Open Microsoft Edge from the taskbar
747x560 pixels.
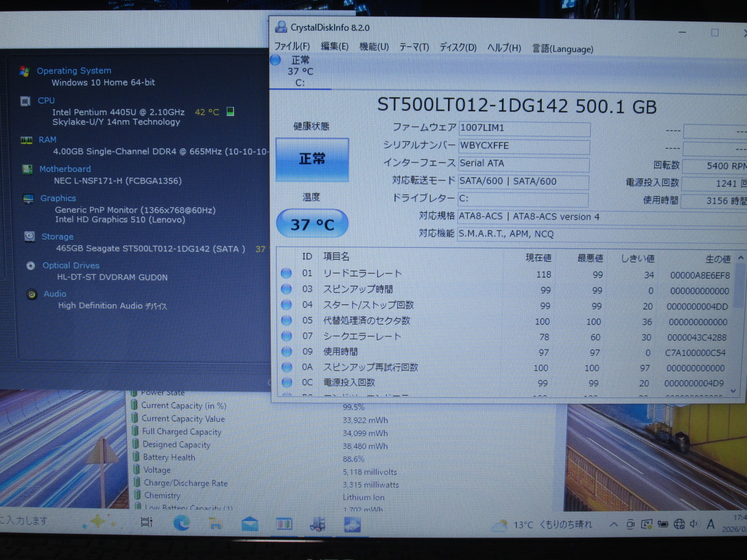pos(181,523)
